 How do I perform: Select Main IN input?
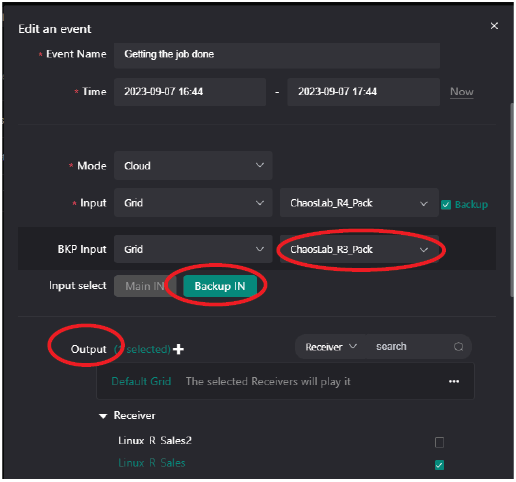[x=145, y=286]
